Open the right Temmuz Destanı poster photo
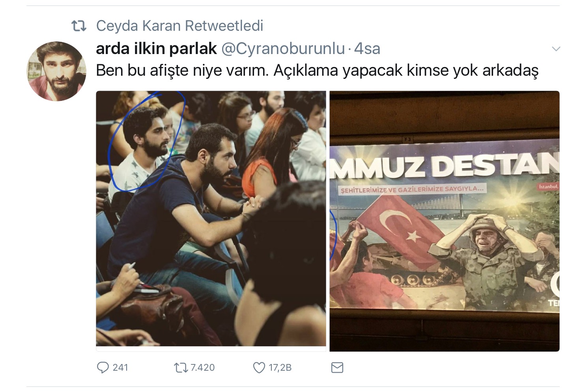The height and width of the screenshot is (392, 585). pyautogui.click(x=445, y=221)
